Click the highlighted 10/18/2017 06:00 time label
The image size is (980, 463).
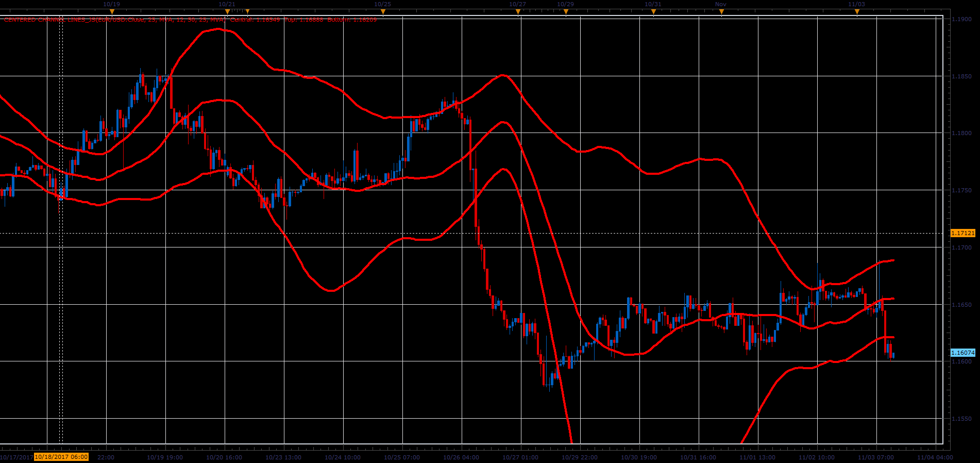[61, 457]
